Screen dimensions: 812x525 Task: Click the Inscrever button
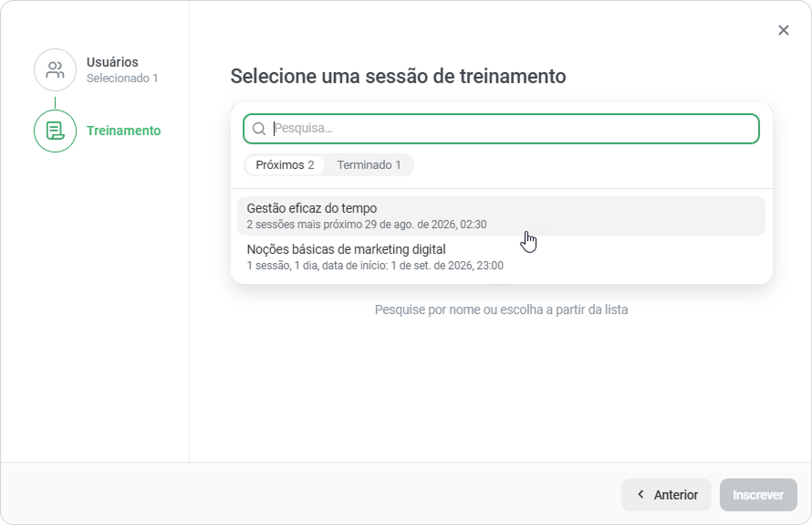(758, 495)
